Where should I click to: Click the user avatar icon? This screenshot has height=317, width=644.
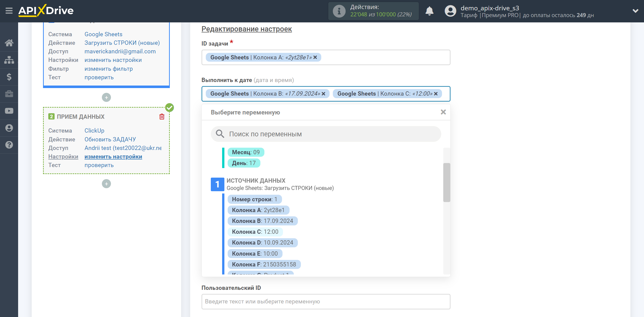tap(450, 11)
